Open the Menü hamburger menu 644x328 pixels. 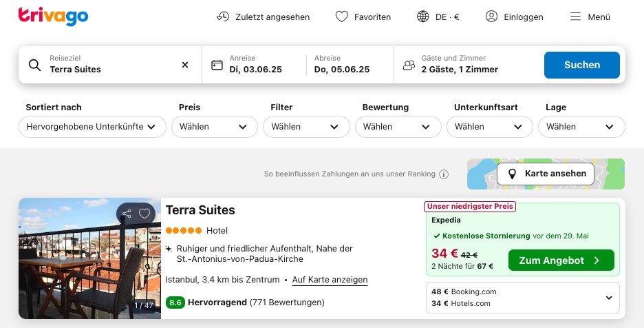(590, 17)
